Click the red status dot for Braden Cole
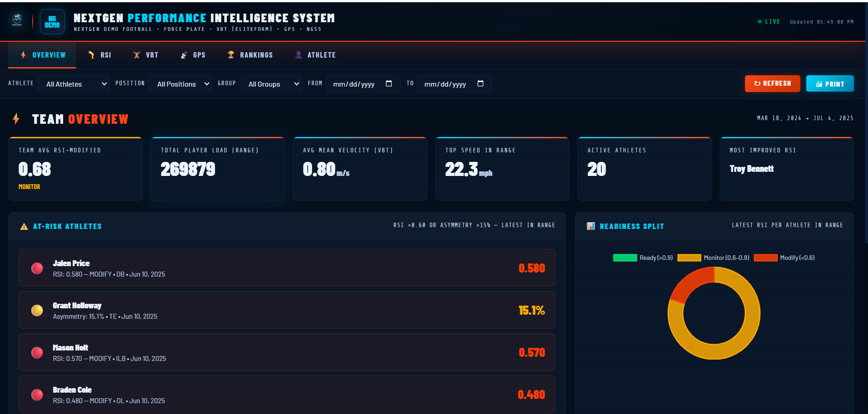This screenshot has height=414, width=868. click(37, 395)
